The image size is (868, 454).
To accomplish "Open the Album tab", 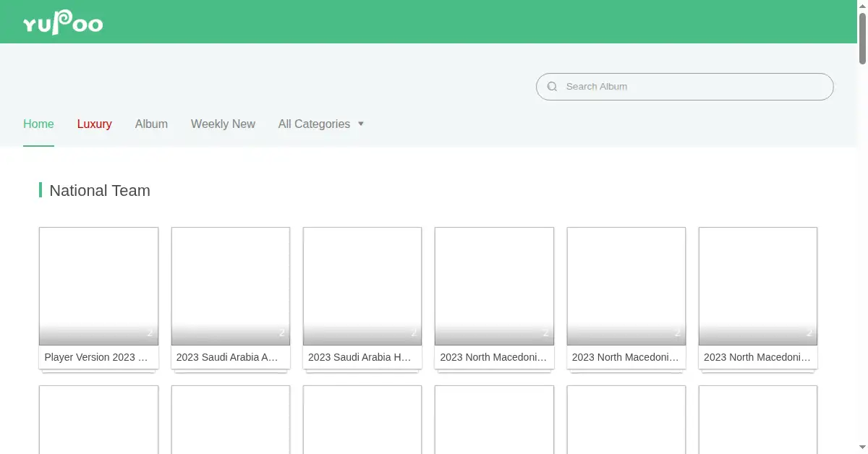I will (151, 124).
